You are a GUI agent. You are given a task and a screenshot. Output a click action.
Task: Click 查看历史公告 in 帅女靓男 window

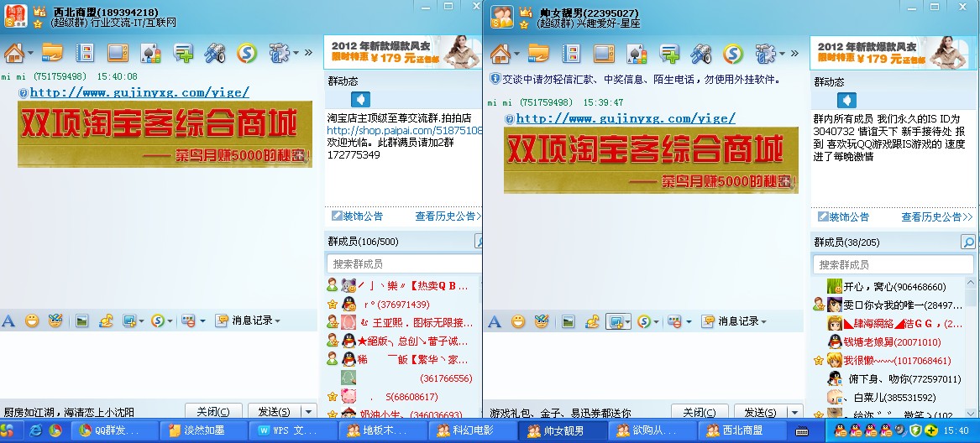[x=937, y=216]
